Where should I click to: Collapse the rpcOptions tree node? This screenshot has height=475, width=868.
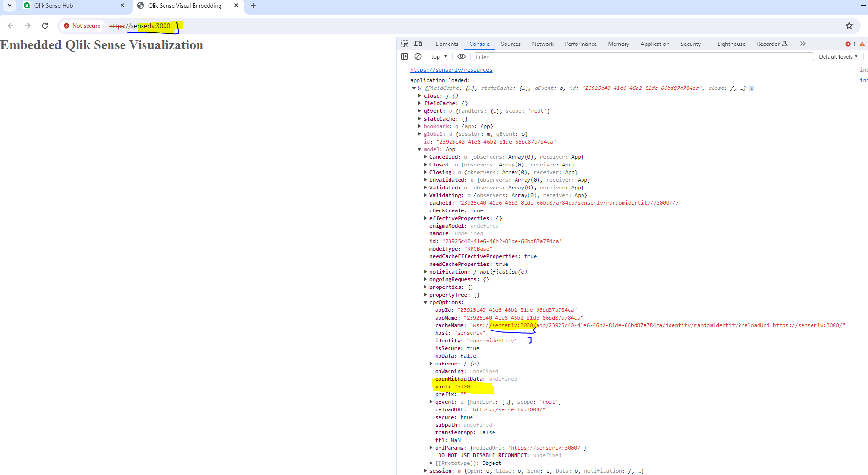pos(425,302)
